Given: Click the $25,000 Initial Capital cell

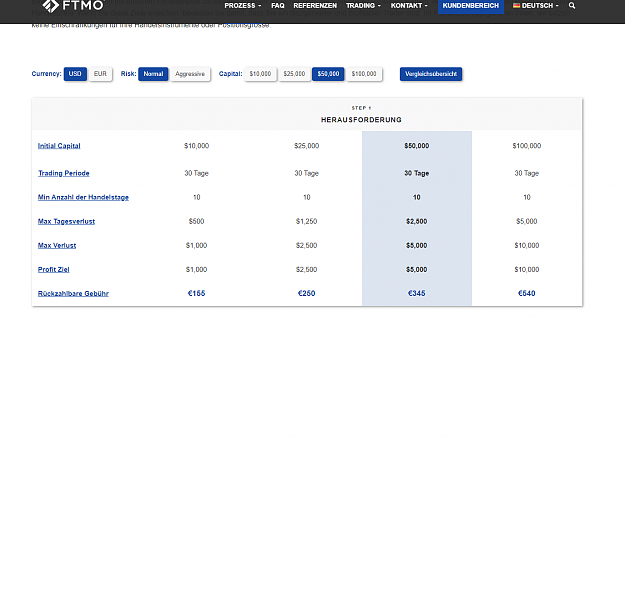Looking at the screenshot, I should coord(307,146).
